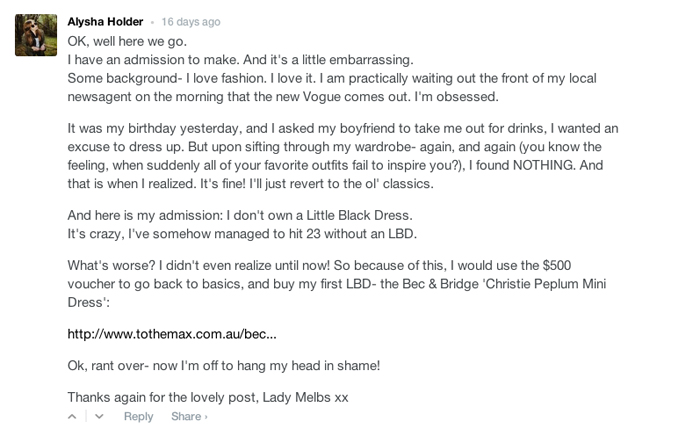Upvote Alysha Holder's comment
Viewport: 700px width, 429px height.
72,417
